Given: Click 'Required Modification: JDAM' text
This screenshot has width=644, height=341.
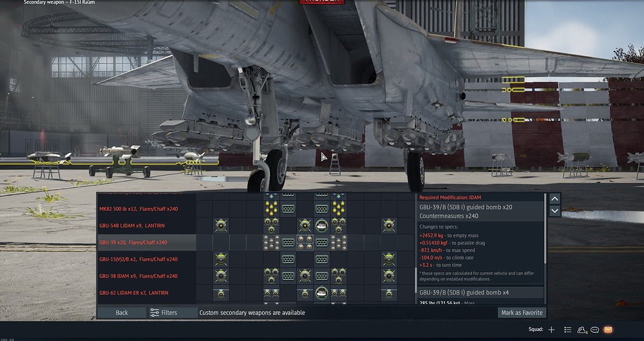Looking at the screenshot, I should pyautogui.click(x=450, y=198).
